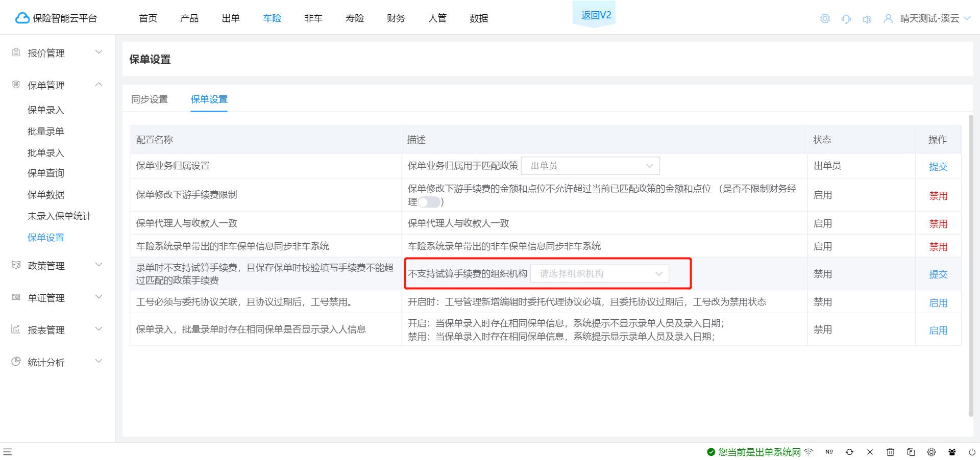Click the user avatar icon

pyautogui.click(x=888, y=19)
